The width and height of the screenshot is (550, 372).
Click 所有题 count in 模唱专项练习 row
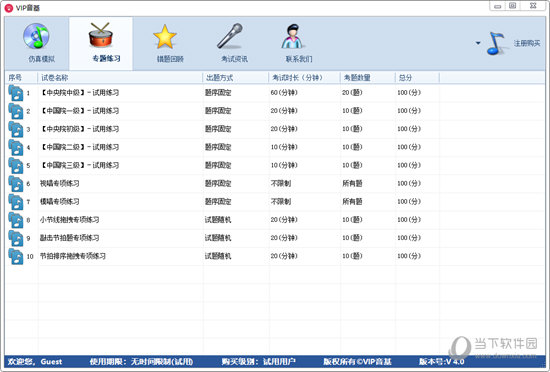tap(352, 202)
